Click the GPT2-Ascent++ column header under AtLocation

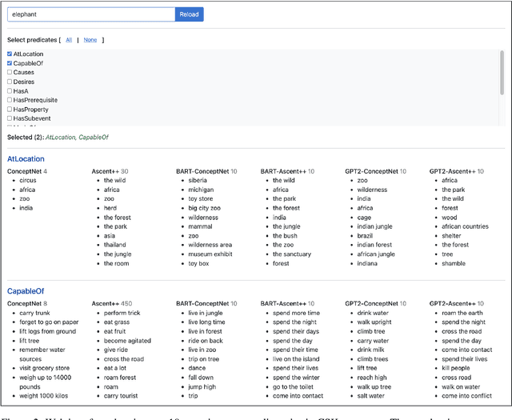[x=453, y=171]
